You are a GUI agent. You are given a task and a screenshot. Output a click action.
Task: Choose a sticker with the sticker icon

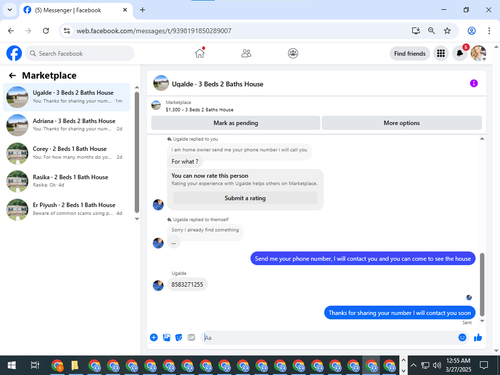pyautogui.click(x=179, y=337)
